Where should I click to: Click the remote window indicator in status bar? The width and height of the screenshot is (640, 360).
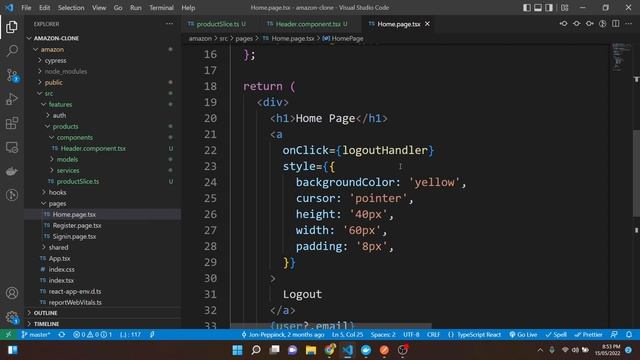click(8, 334)
